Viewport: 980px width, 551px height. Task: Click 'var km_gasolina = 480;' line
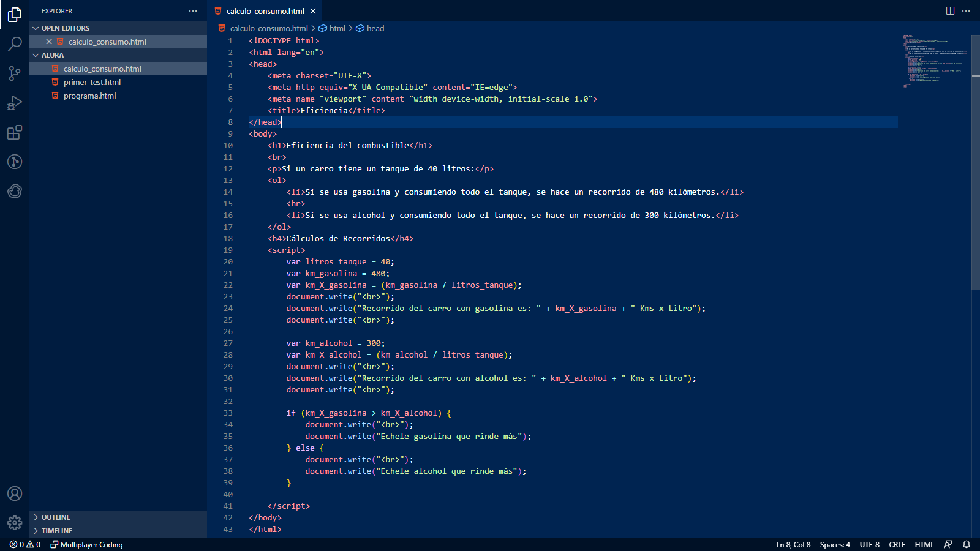(337, 273)
